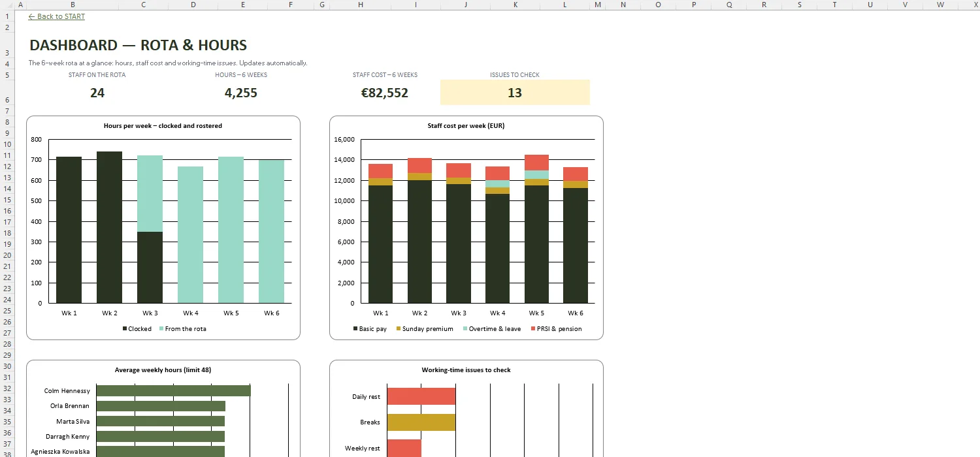Select the Weekly rest issues bar
This screenshot has height=457, width=980.
pos(404,448)
